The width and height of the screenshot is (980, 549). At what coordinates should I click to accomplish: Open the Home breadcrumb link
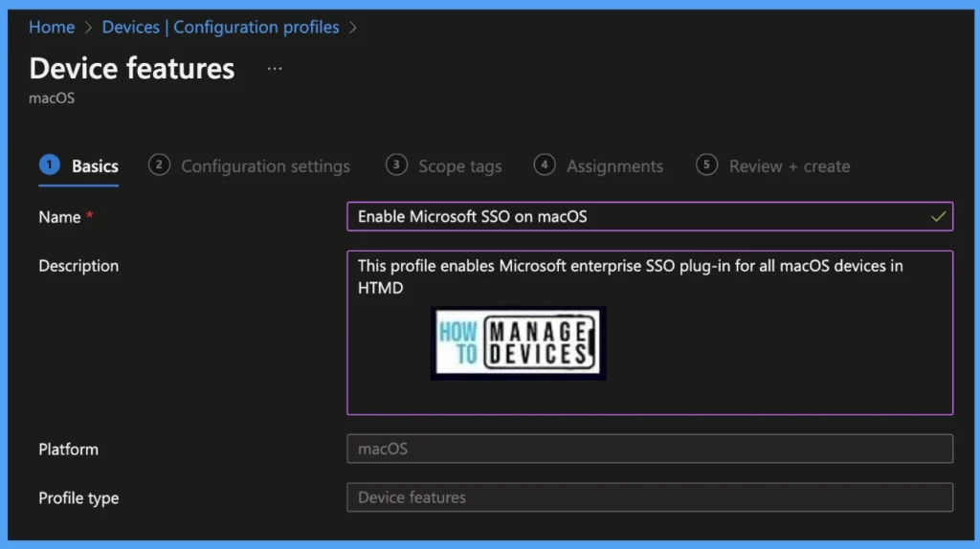tap(52, 27)
